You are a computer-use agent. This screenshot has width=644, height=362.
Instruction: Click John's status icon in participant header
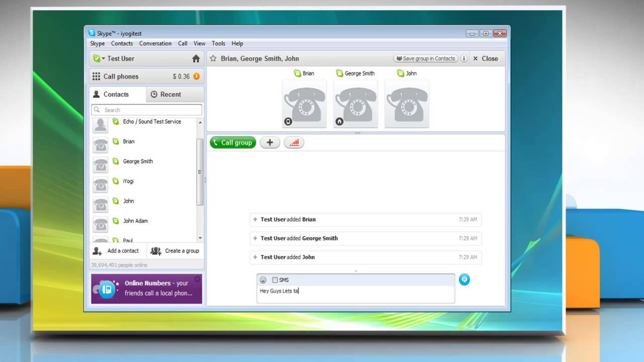pyautogui.click(x=400, y=73)
